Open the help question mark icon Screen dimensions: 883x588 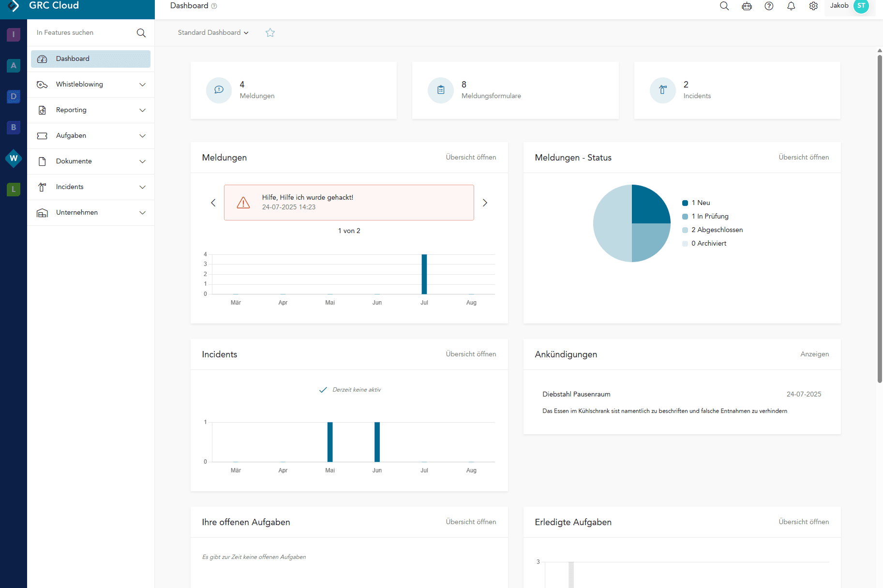[x=769, y=6]
